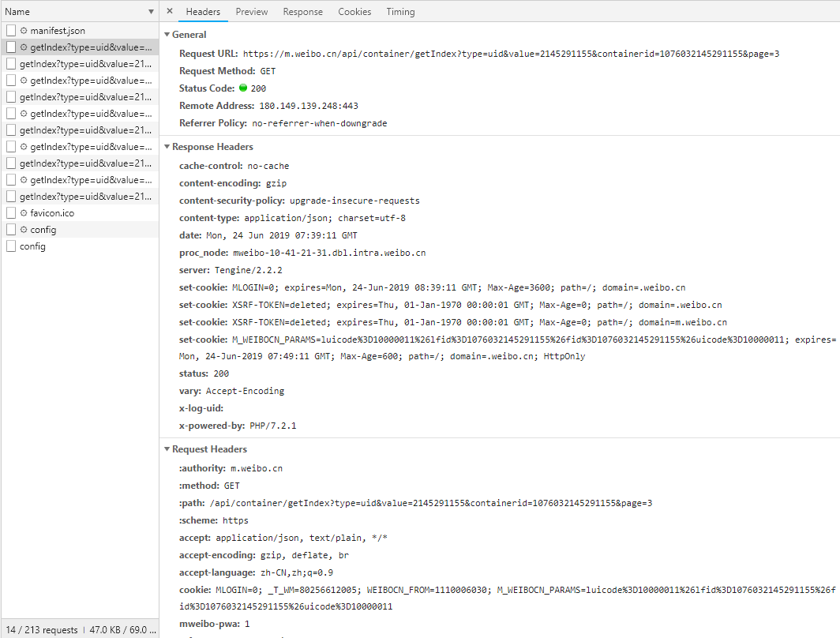Click the gear icon on the highlighted getIndex request
Viewport: 840px width, 638px height.
23,46
